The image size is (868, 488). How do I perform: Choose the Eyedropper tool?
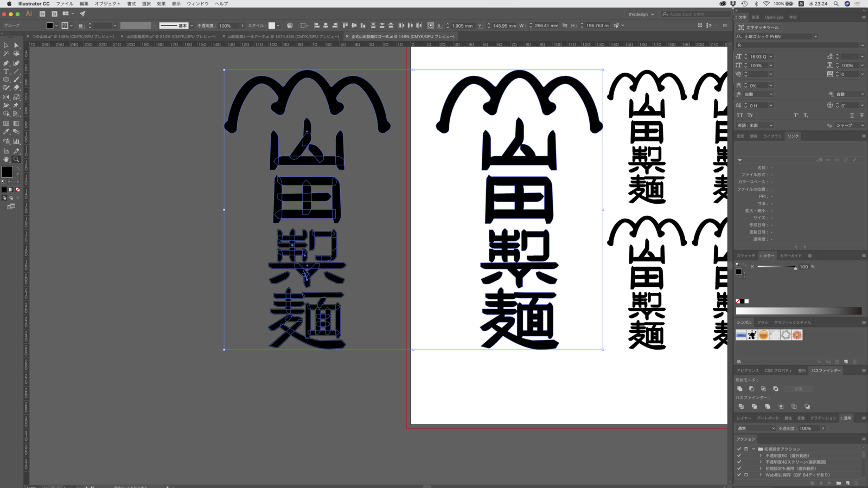(x=6, y=132)
